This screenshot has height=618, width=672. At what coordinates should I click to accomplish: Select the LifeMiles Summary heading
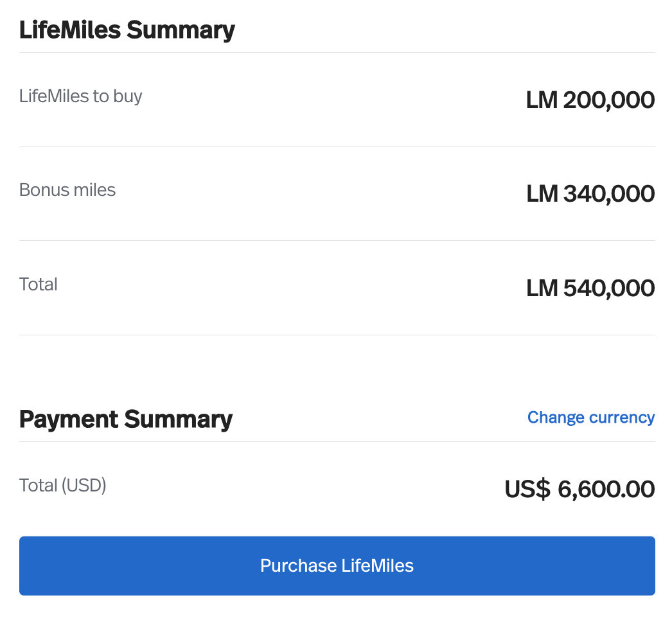click(127, 30)
